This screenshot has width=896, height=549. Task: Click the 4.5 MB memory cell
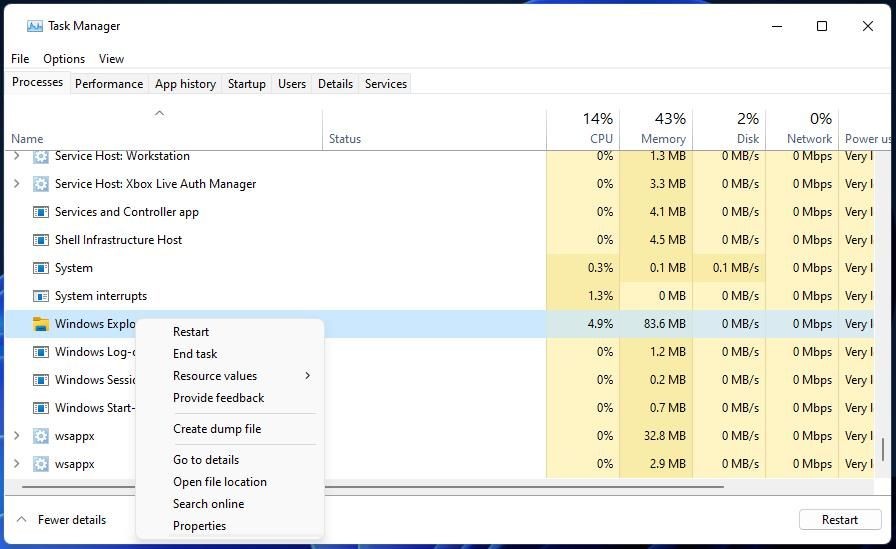tap(656, 240)
